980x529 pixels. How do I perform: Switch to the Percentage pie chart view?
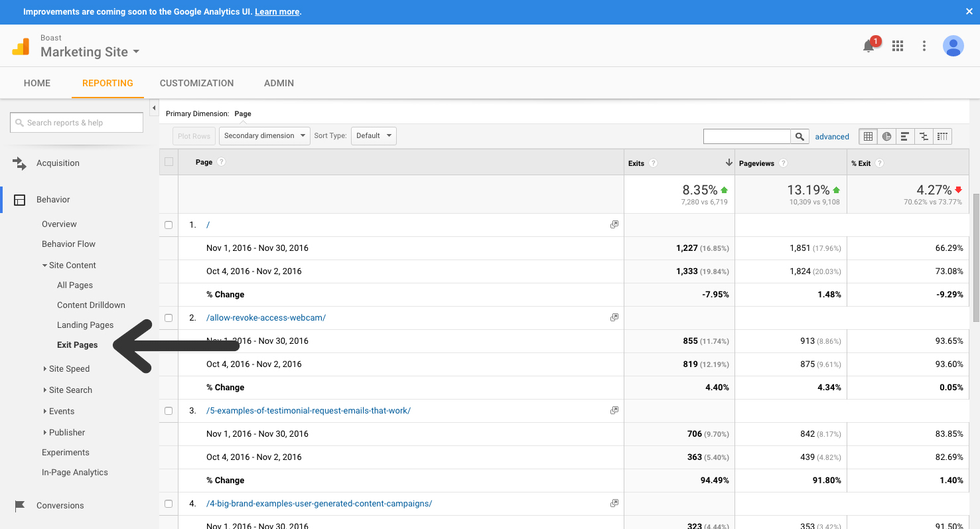coord(886,136)
